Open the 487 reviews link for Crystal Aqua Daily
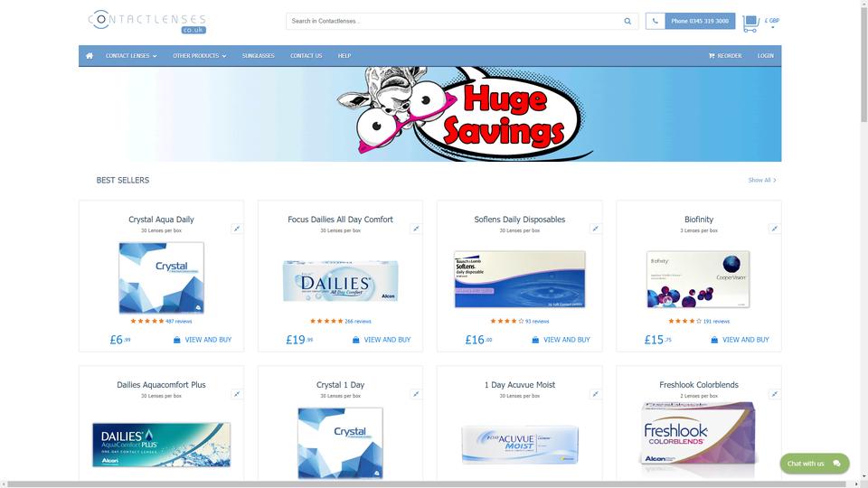This screenshot has width=868, height=488. point(179,322)
